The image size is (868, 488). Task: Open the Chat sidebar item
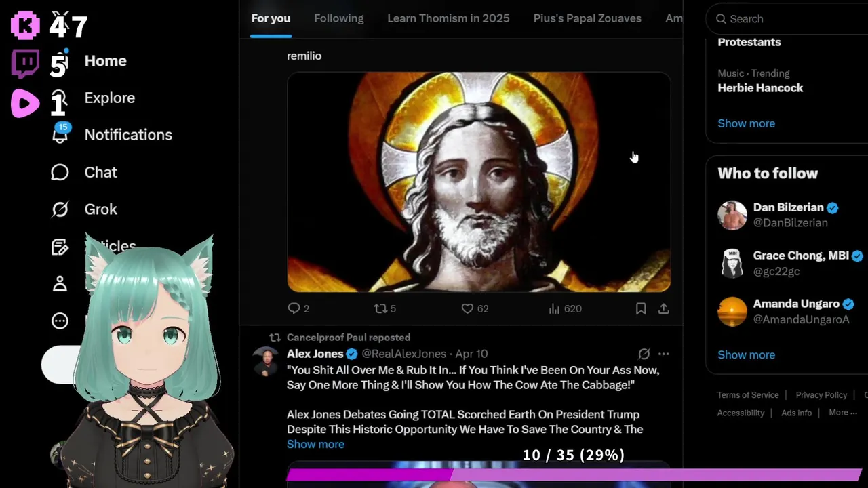coord(100,172)
